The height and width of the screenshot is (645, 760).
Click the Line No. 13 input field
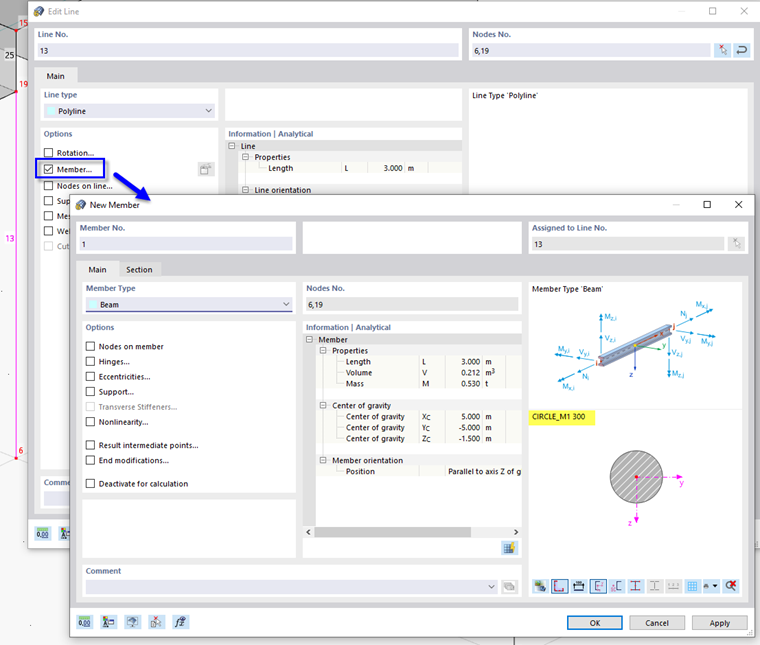pos(248,50)
